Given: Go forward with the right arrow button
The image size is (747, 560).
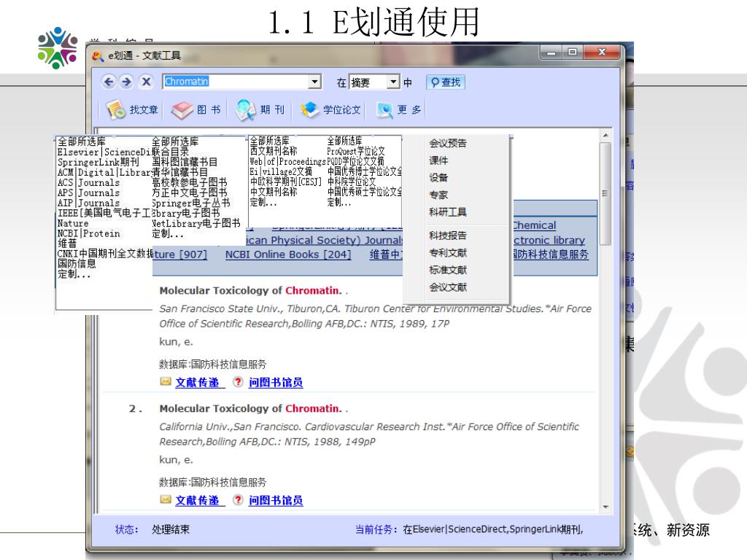Looking at the screenshot, I should click(127, 82).
